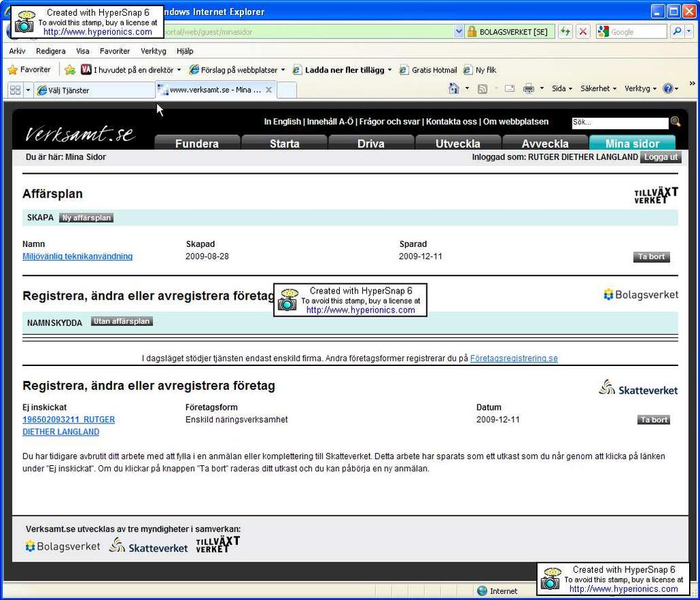The image size is (700, 600).
Task: Select the Mina sidor tab
Action: [x=632, y=143]
